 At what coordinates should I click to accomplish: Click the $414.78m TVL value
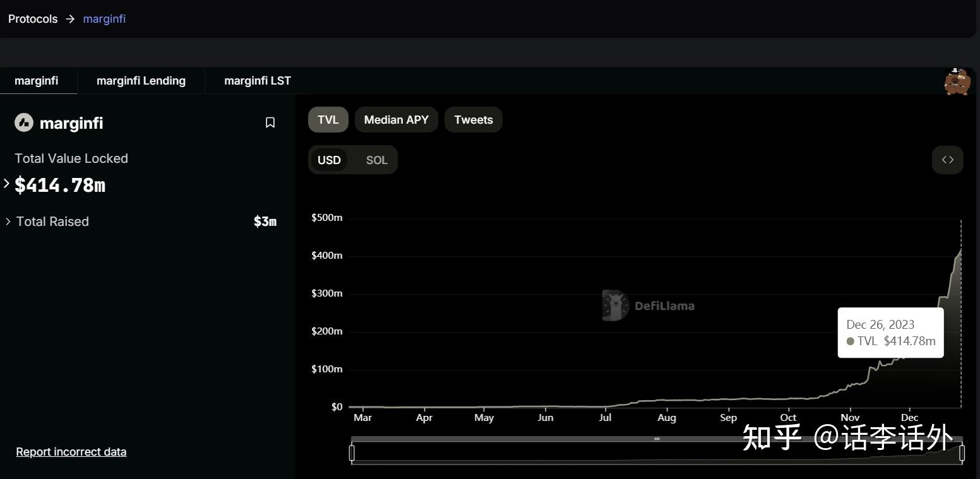coord(60,185)
